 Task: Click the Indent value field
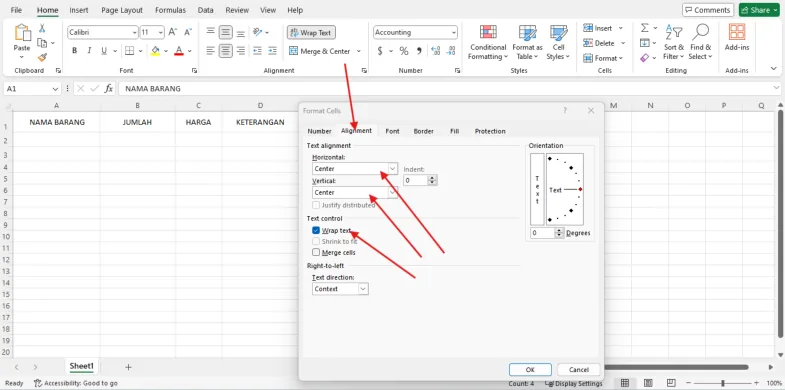coord(416,180)
